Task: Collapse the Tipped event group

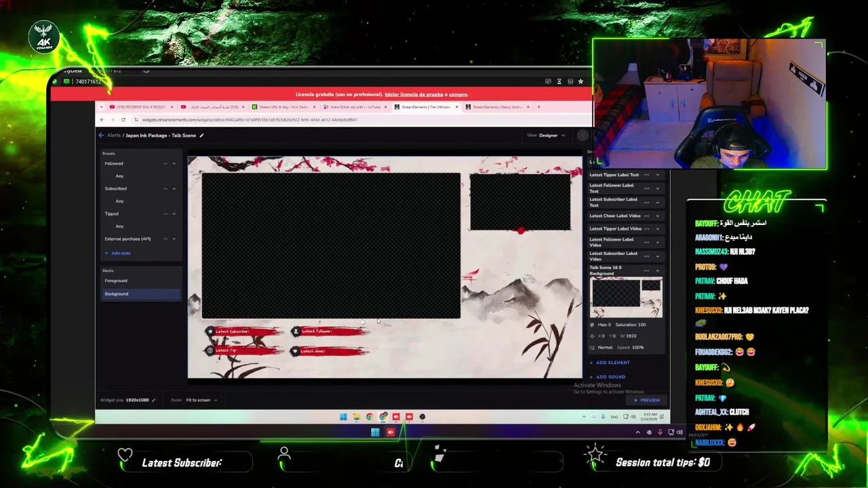Action: pos(174,213)
